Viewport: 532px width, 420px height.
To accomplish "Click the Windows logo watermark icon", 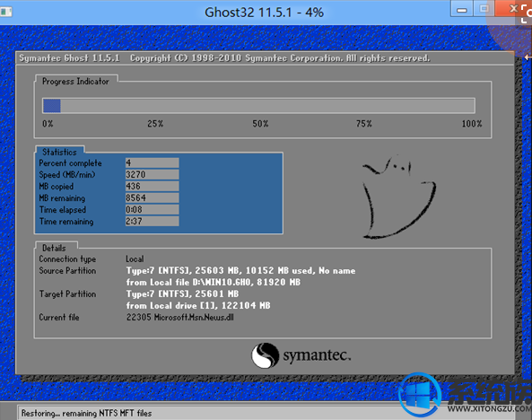I will 420,395.
